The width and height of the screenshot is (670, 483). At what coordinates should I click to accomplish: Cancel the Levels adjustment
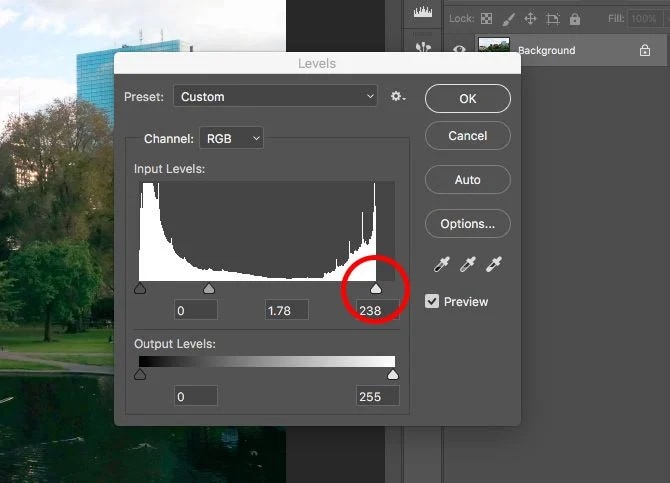point(467,136)
